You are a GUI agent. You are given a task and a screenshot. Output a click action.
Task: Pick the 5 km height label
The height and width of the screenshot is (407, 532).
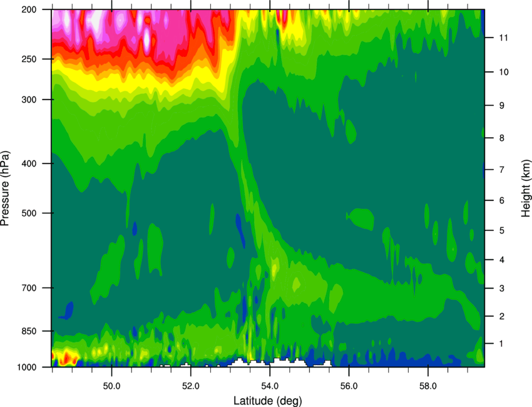point(502,230)
